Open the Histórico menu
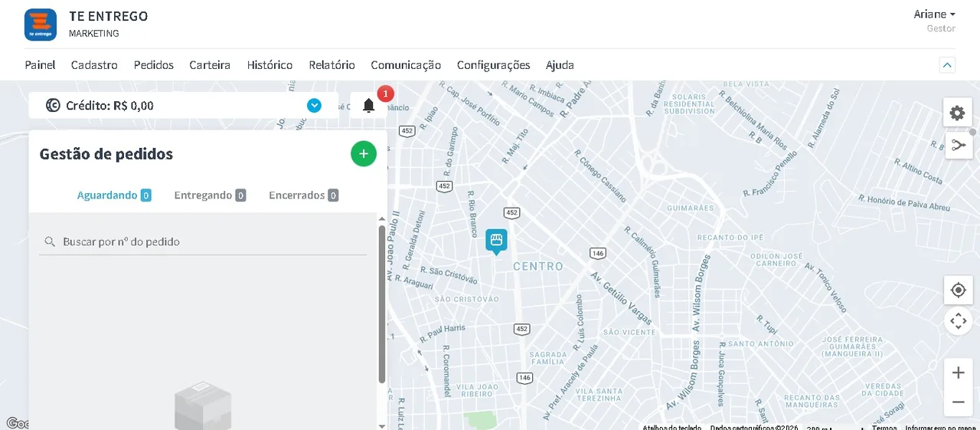Screen dimensions: 980x430 coord(269,65)
